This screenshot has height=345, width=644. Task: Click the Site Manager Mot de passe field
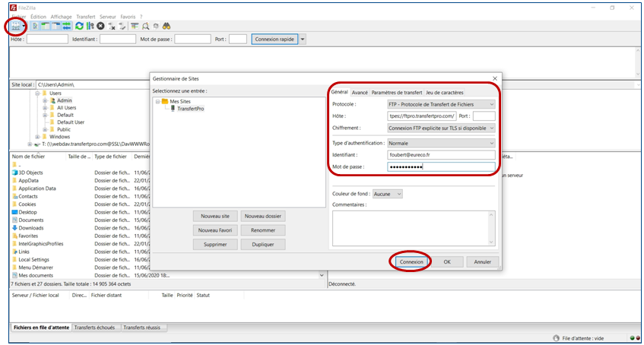point(441,166)
